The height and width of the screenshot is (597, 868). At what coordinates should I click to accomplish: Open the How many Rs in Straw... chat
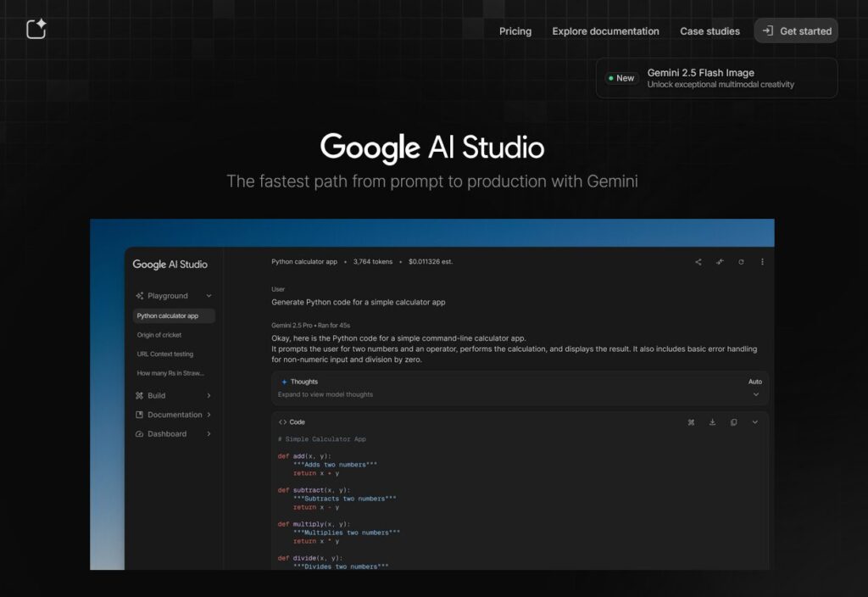click(170, 373)
